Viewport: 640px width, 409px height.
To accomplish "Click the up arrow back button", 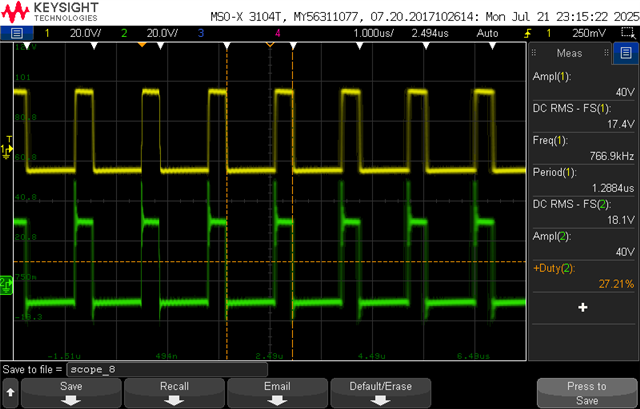I will click(11, 393).
